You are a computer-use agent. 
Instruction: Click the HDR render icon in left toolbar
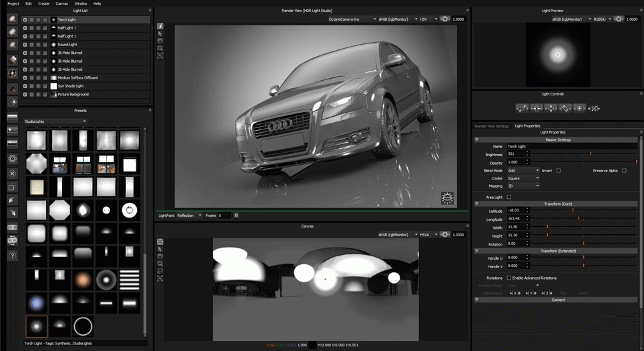12,227
